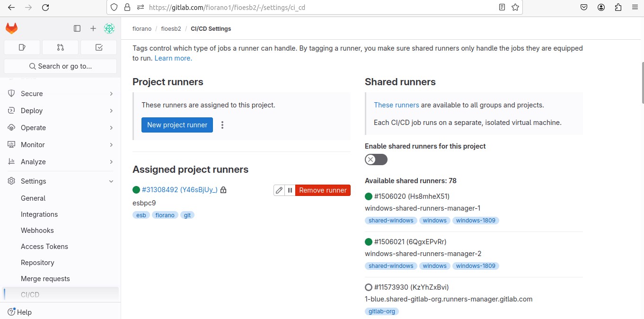Click the git tag
The image size is (644, 319).
click(x=187, y=215)
